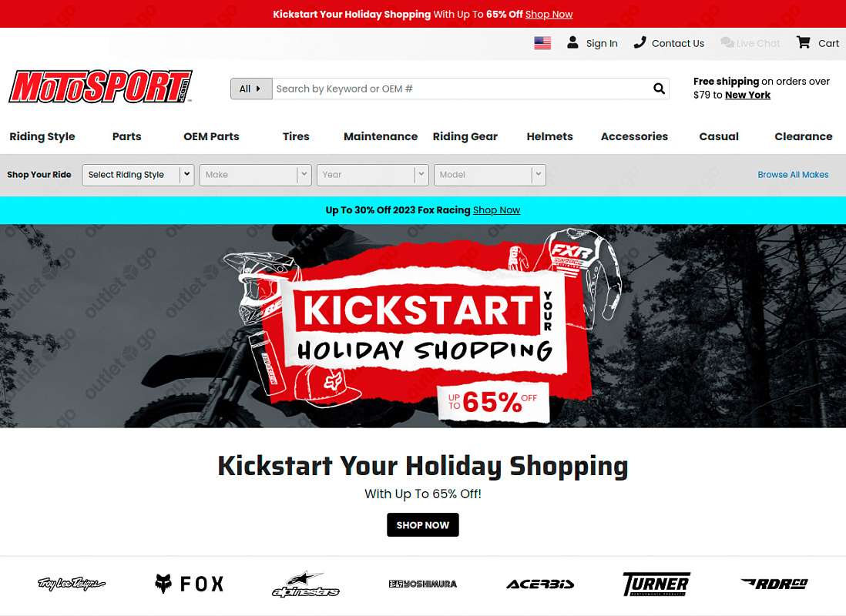The height and width of the screenshot is (616, 846).
Task: Follow the Browse All Makes link
Action: tap(793, 175)
